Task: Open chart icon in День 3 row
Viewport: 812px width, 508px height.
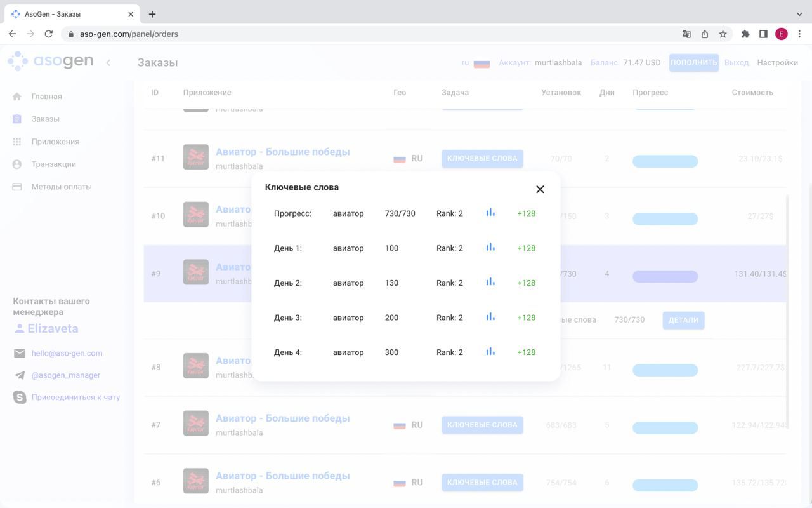Action: tap(490, 317)
